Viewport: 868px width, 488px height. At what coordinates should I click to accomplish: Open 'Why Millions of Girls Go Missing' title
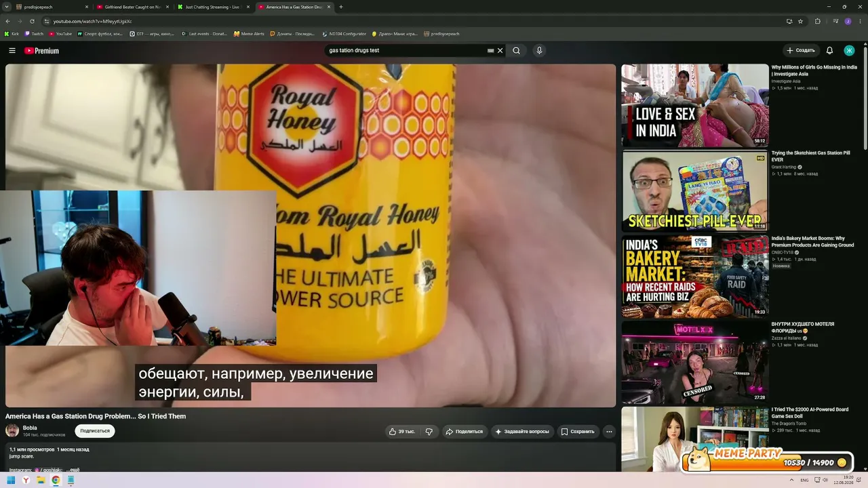tap(814, 70)
